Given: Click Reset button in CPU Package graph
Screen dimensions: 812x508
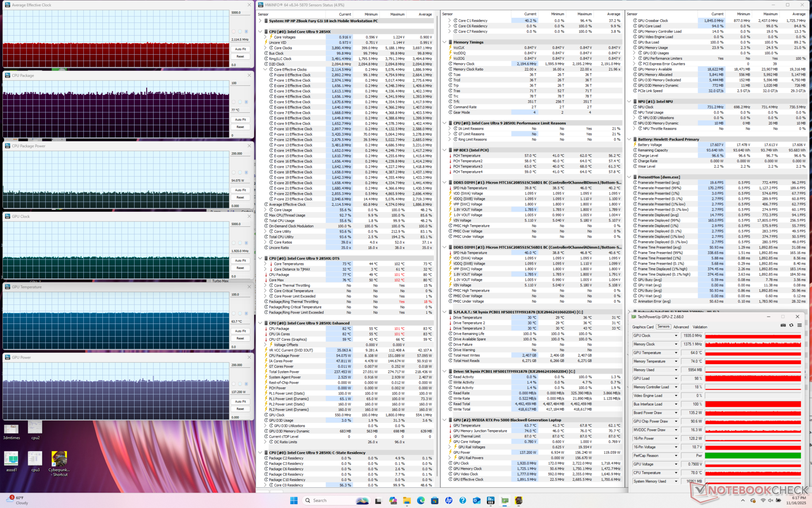Looking at the screenshot, I should [x=240, y=127].
